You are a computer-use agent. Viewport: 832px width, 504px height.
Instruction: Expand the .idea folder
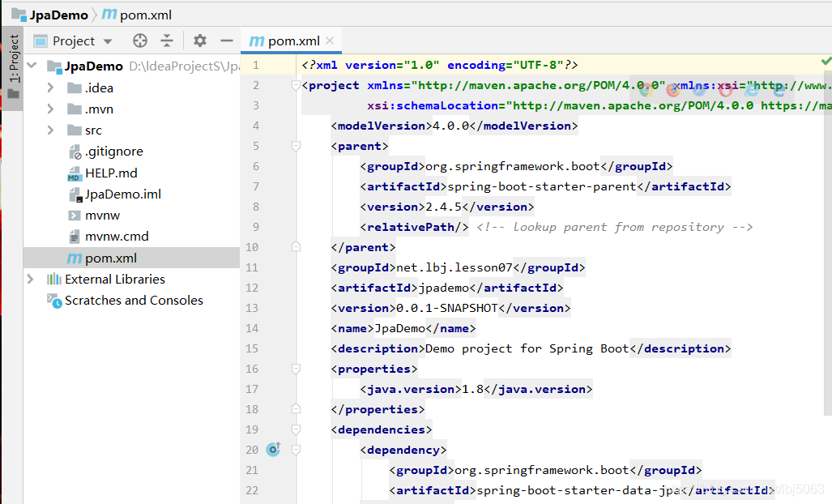pyautogui.click(x=50, y=88)
